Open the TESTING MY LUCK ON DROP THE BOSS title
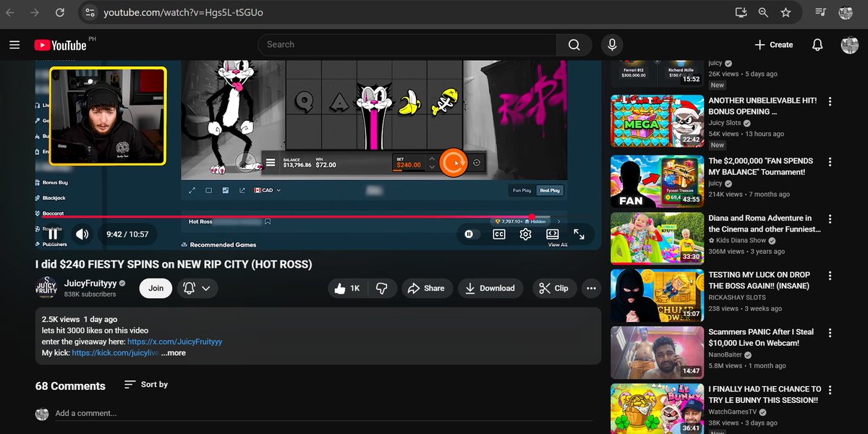This screenshot has width=868, height=434. (759, 281)
